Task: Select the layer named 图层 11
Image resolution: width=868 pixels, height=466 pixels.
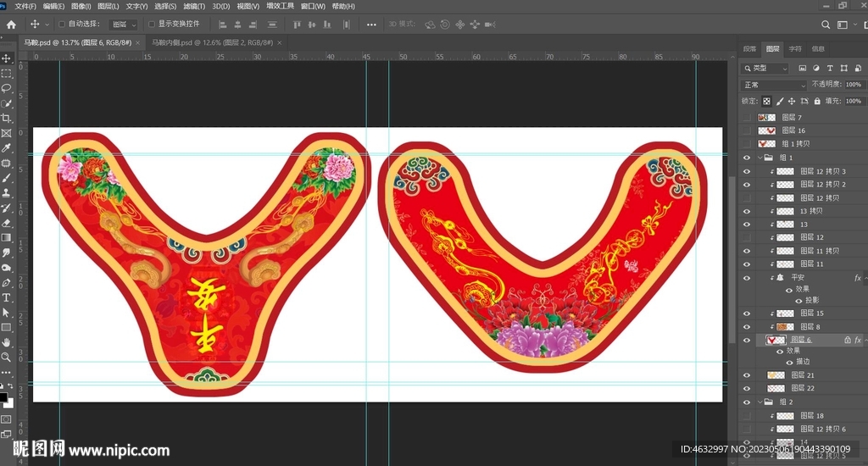Action: tap(812, 264)
